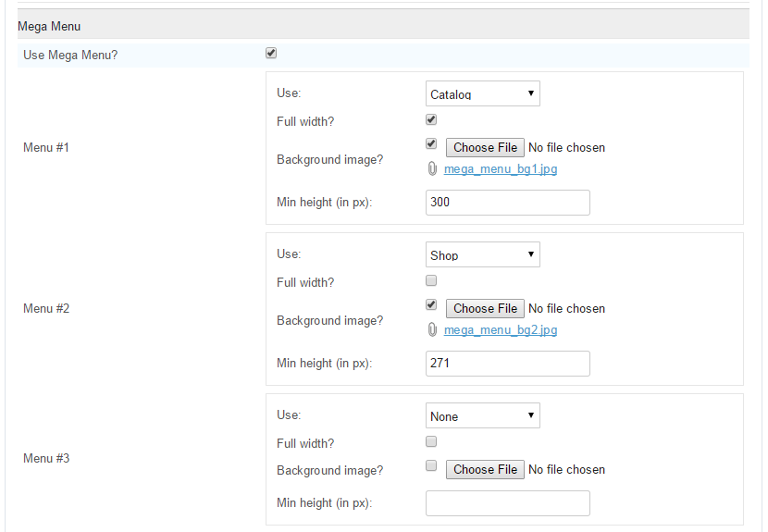Uncheck Background image for Menu #1
768x532 pixels.
(x=431, y=143)
